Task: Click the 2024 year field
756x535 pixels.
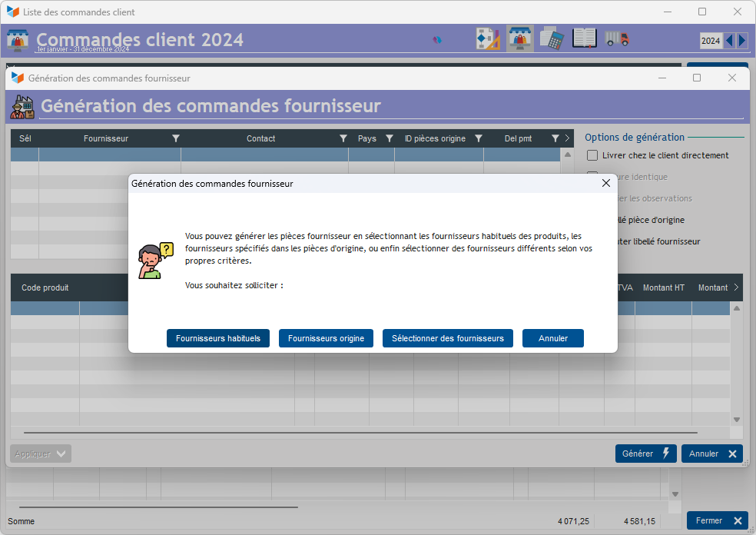Action: [711, 41]
